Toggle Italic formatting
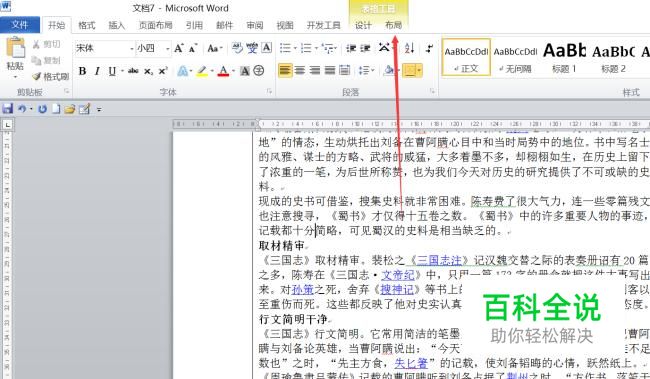650x379 pixels. coord(97,71)
